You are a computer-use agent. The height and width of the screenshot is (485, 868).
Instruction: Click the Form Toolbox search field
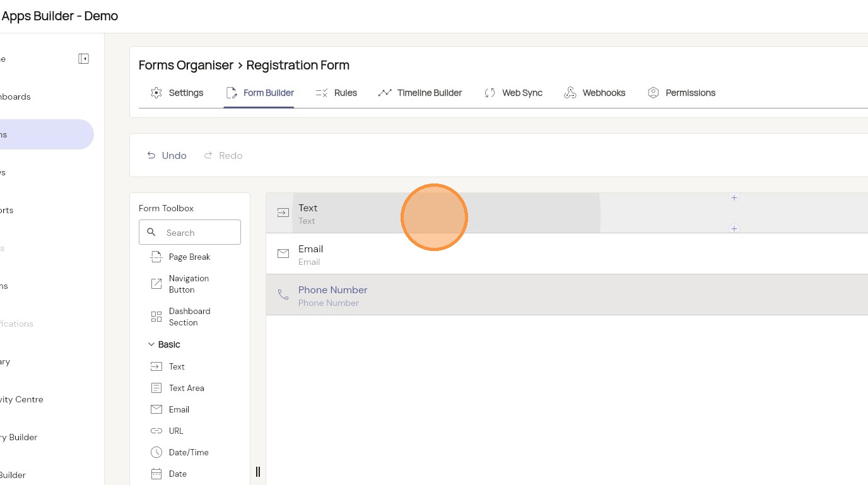pyautogui.click(x=199, y=233)
